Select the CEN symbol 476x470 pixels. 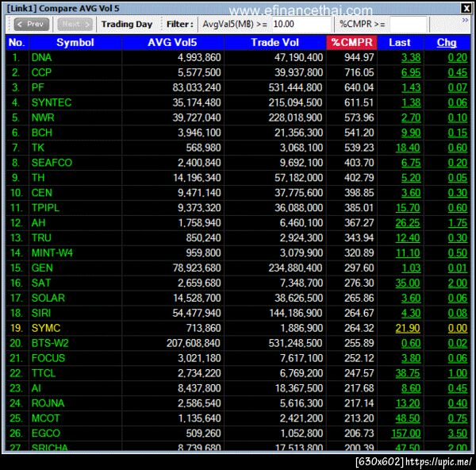click(x=42, y=193)
